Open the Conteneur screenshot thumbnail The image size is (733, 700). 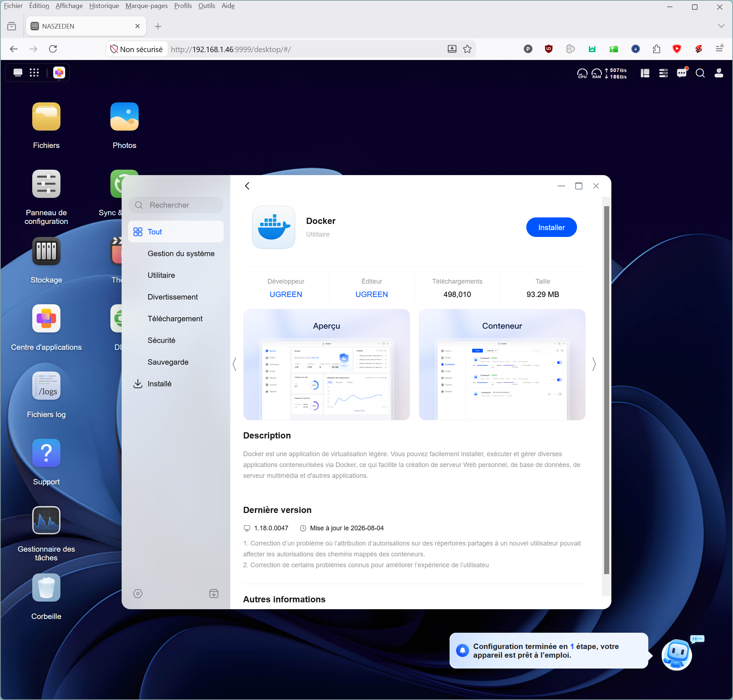click(x=502, y=365)
